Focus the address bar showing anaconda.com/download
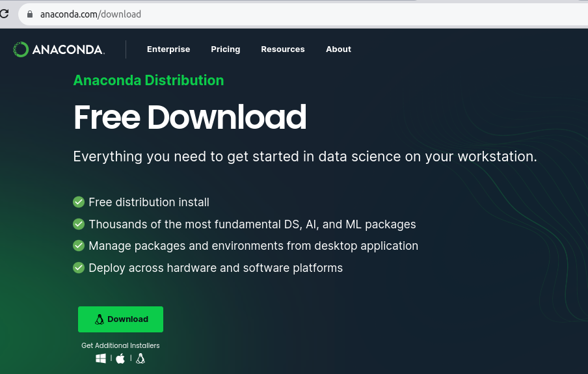 coord(303,14)
